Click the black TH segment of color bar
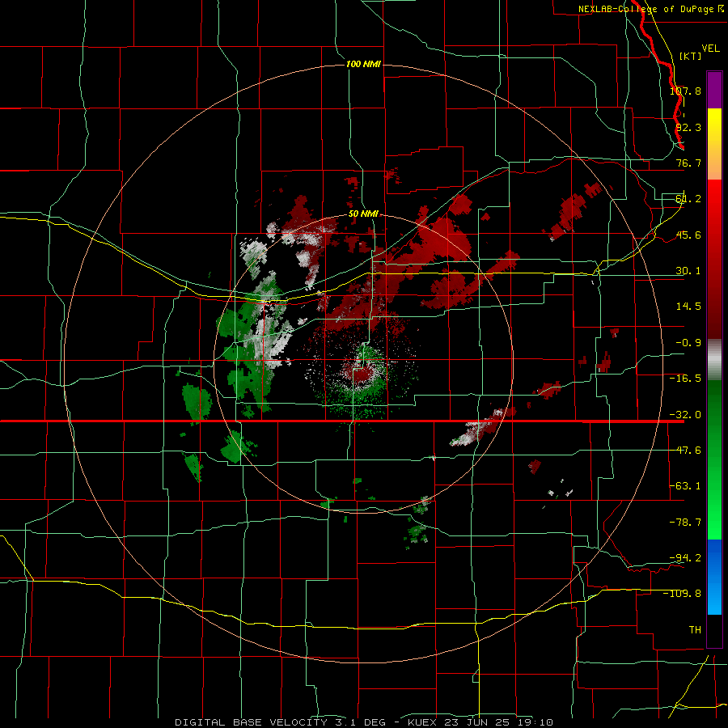728x728 pixels. (714, 630)
